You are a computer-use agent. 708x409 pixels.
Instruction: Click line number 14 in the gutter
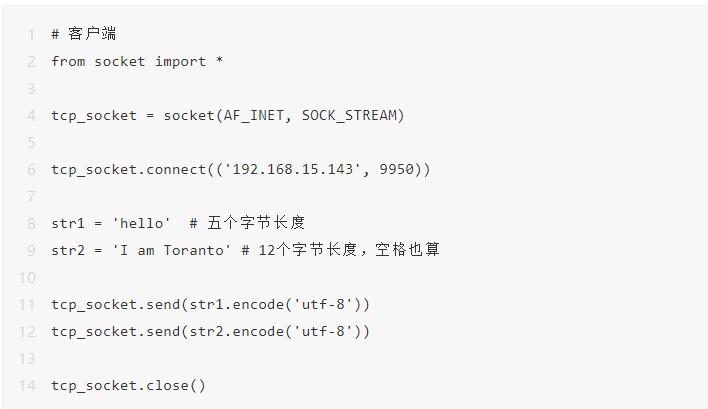[x=27, y=385]
